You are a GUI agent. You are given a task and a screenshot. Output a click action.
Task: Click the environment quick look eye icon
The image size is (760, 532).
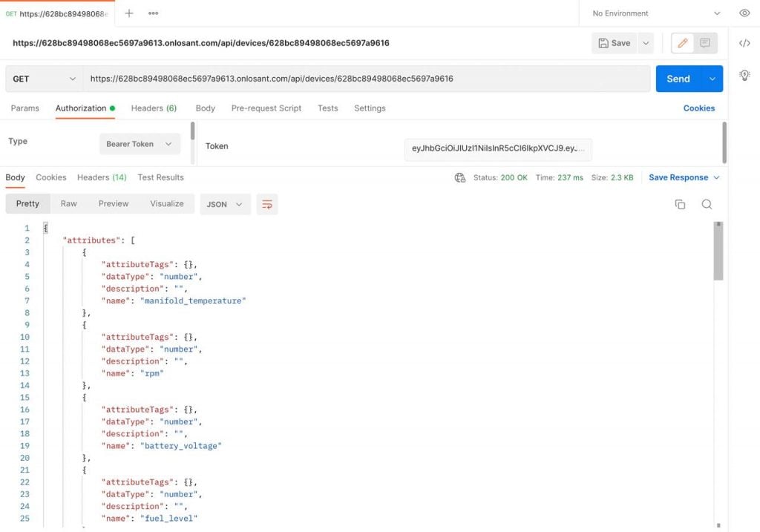click(x=744, y=13)
